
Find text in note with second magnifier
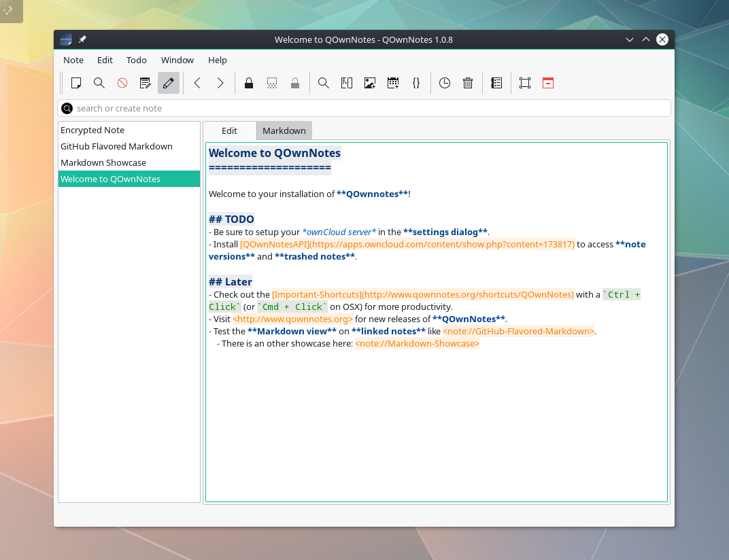pos(324,83)
